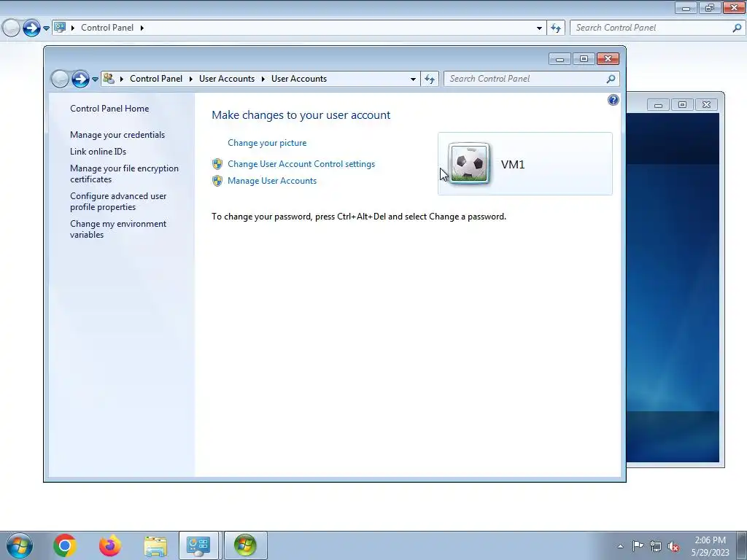Click Control Panel breadcrumb in background window

(107, 28)
